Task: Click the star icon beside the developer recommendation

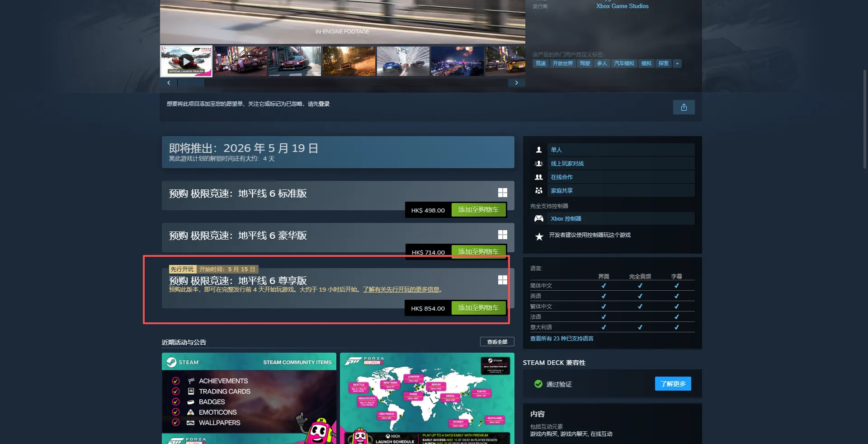Action: (539, 236)
